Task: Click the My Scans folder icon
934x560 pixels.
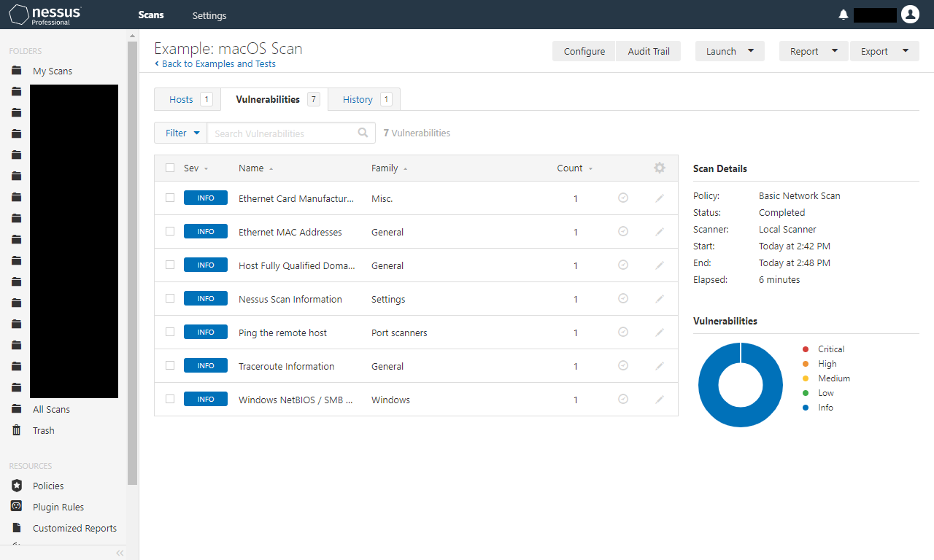Action: click(16, 71)
